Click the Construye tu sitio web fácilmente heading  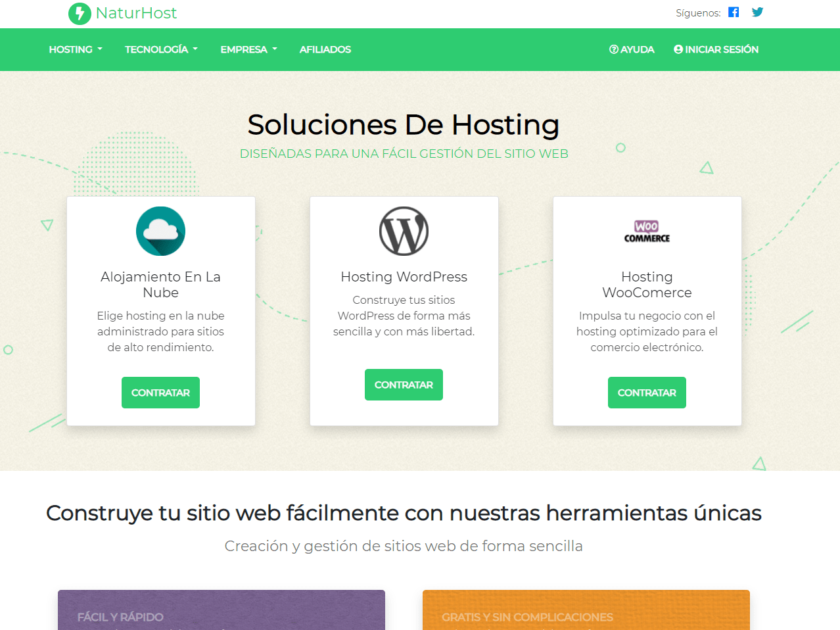404,513
